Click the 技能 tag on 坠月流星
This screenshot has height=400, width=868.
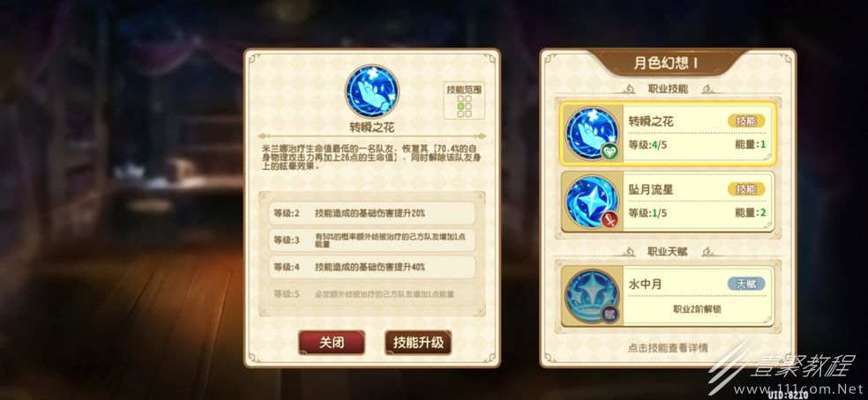[x=746, y=189]
